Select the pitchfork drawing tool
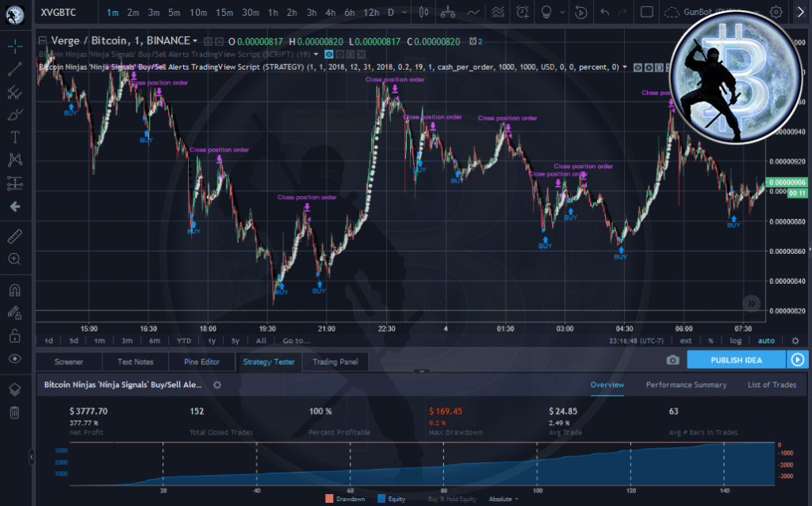 tap(15, 92)
